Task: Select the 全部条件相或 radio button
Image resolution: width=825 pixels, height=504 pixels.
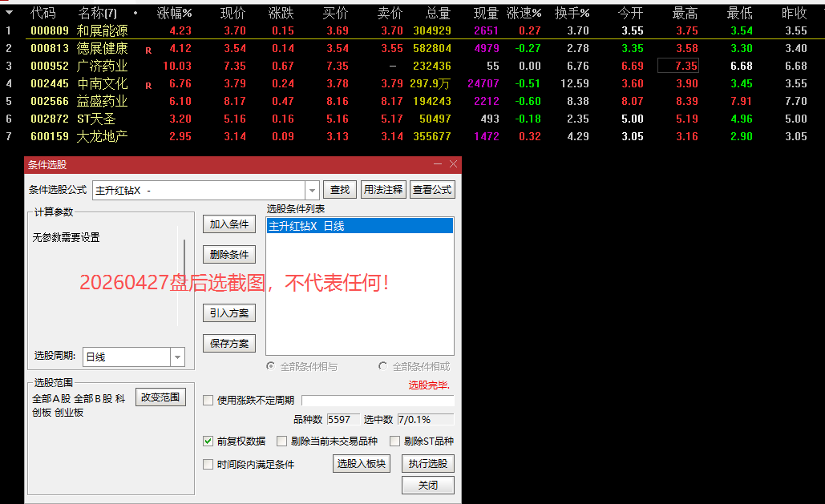Action: [382, 366]
